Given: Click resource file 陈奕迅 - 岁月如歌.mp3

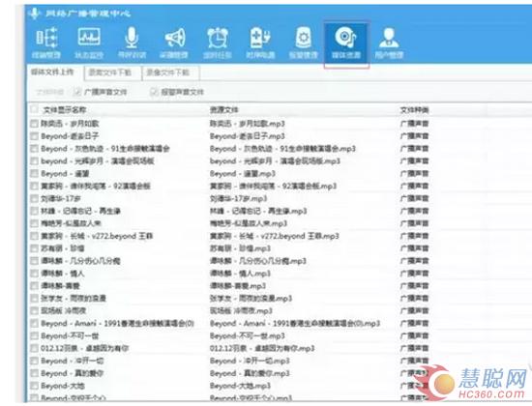Looking at the screenshot, I should [247, 124].
